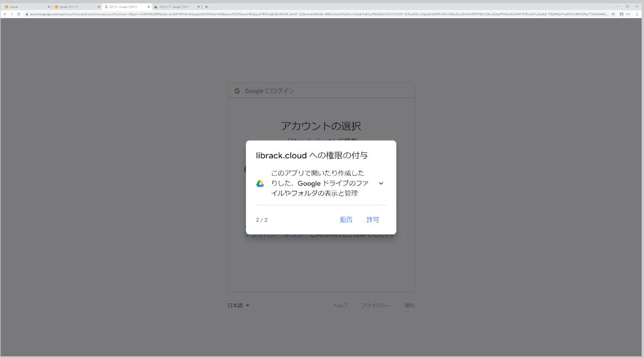This screenshot has height=358, width=644.
Task: Open a new browser tab with the plus button
Action: pyautogui.click(x=207, y=7)
